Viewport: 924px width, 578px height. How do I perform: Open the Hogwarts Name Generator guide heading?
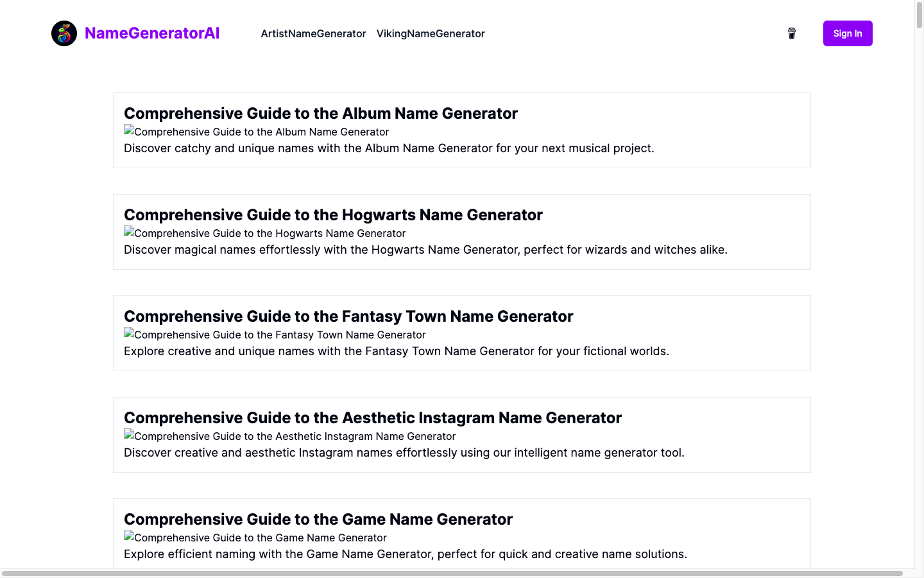334,215
